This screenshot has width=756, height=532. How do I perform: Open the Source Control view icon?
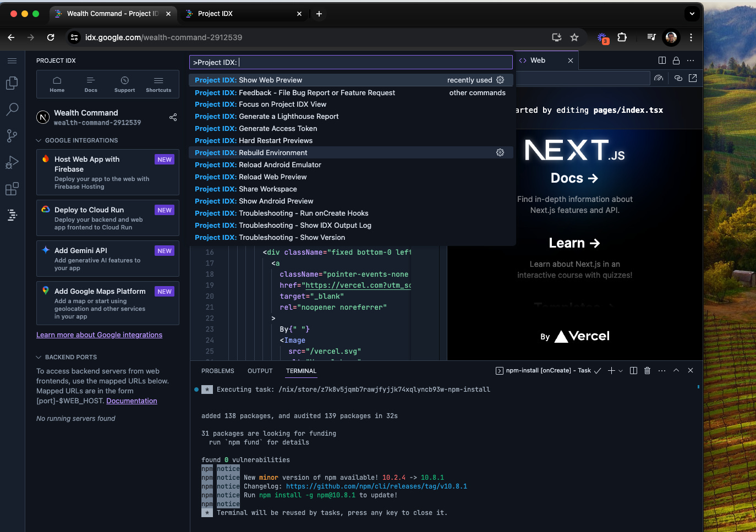12,135
